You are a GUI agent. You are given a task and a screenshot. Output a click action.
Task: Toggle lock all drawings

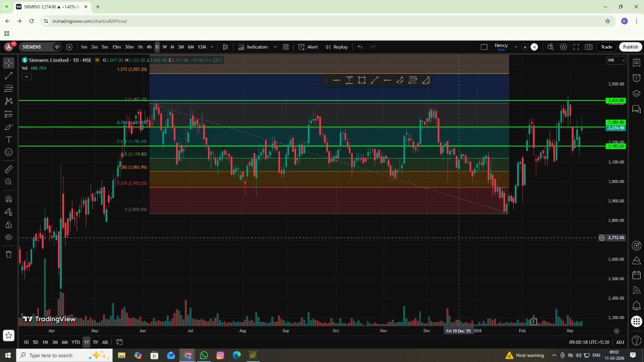click(9, 225)
